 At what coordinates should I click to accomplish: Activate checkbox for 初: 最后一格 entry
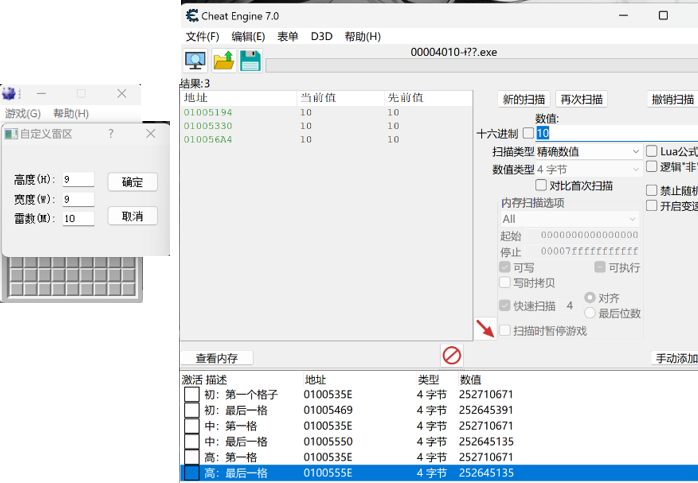(x=192, y=410)
